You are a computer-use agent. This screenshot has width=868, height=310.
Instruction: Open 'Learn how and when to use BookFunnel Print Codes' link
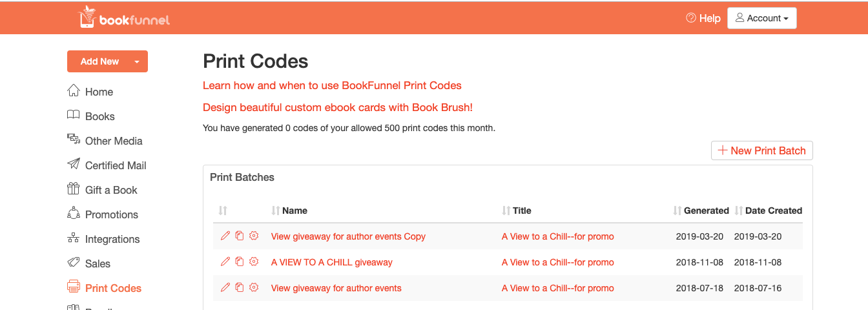(x=332, y=85)
